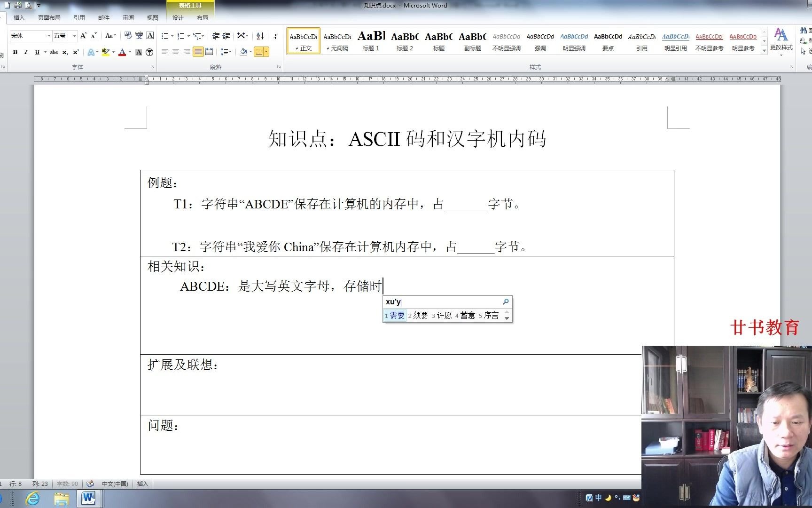812x508 pixels.
Task: Open the 设计 tab under 表格工具
Action: click(x=177, y=17)
